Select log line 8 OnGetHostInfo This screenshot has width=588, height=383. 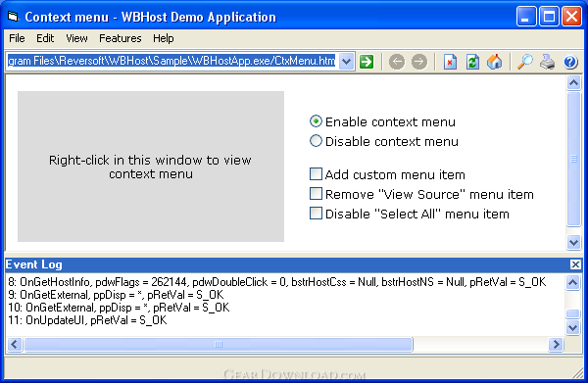276,282
